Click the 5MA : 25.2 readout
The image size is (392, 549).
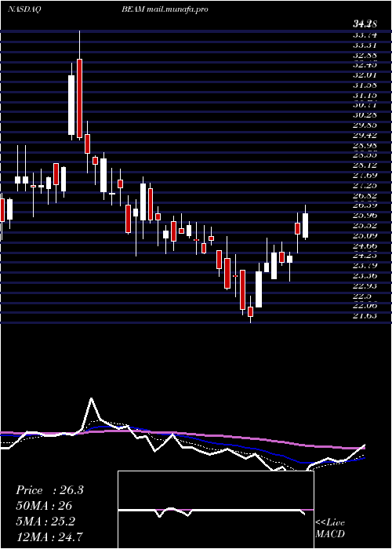(45, 522)
